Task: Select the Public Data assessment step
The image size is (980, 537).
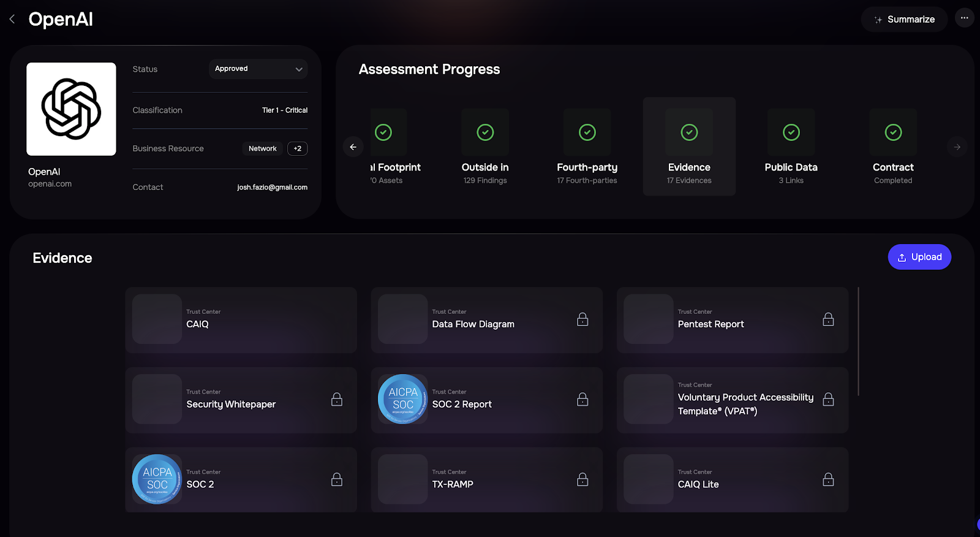Action: (x=791, y=147)
